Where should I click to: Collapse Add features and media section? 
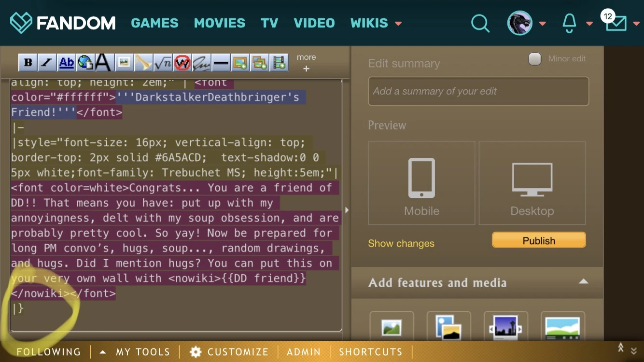coord(583,282)
